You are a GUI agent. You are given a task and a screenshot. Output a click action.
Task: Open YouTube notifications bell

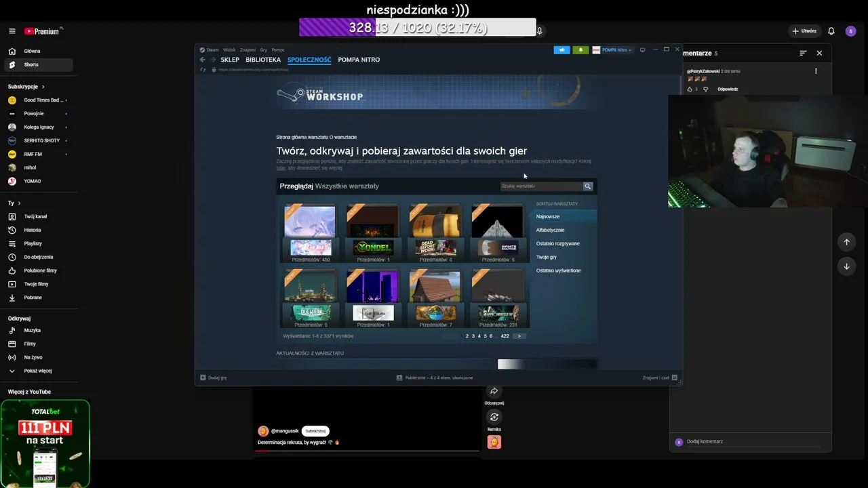coord(831,31)
